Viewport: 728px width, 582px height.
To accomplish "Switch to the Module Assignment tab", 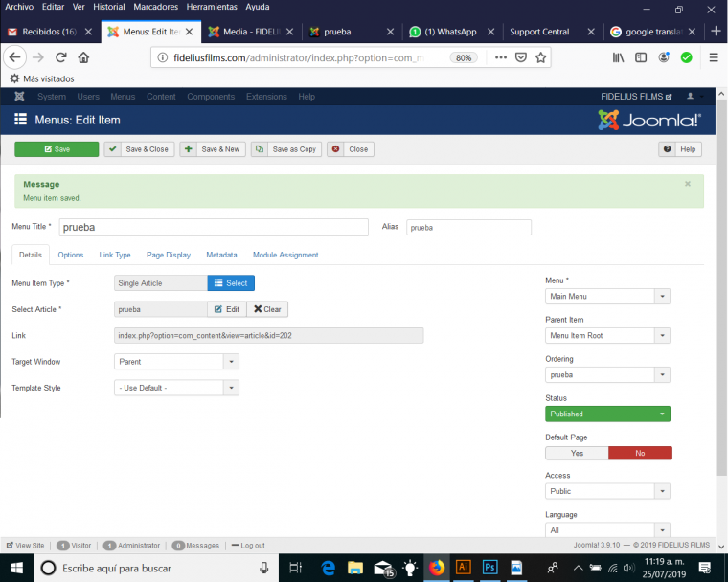I will [285, 255].
